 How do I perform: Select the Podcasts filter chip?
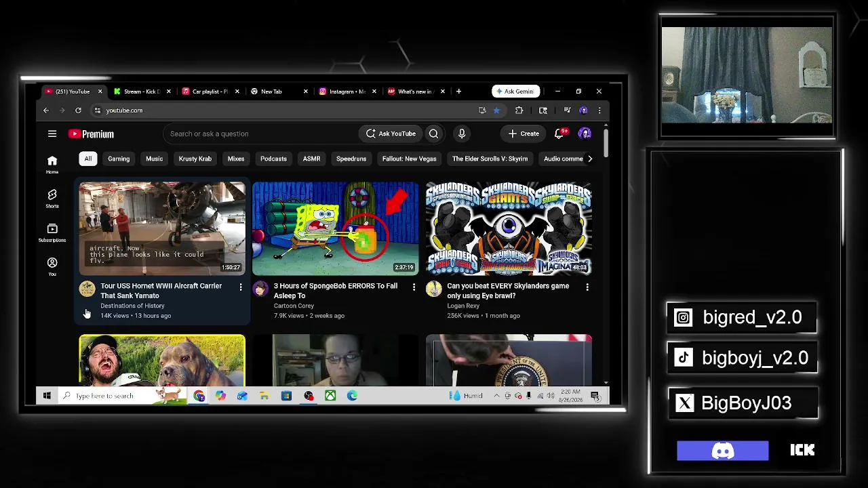pos(273,159)
